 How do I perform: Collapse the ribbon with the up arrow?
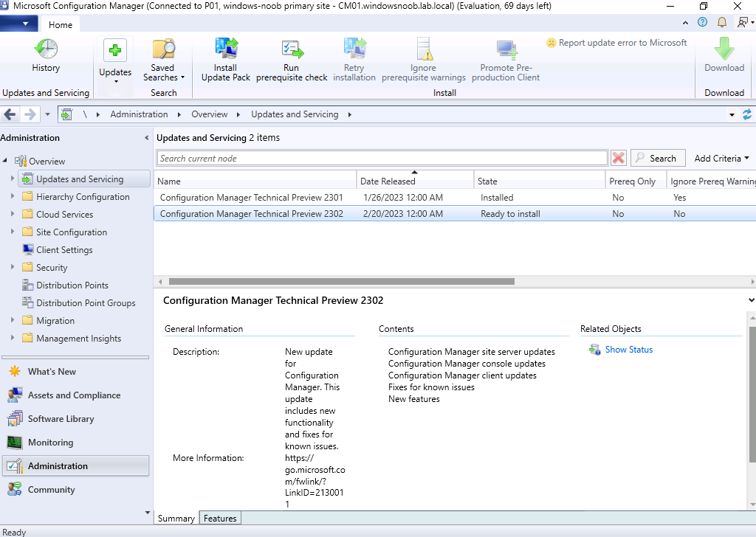685,23
